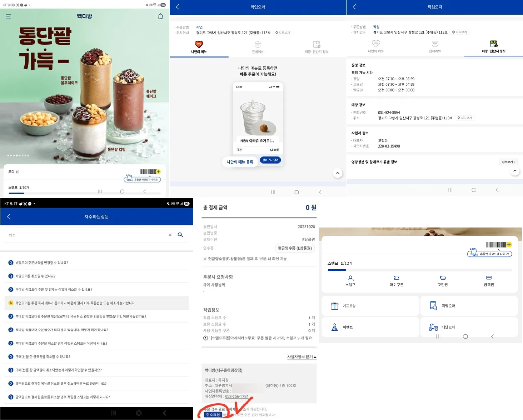Open notifications via the bell icon
The image size is (523, 420).
pos(161,16)
